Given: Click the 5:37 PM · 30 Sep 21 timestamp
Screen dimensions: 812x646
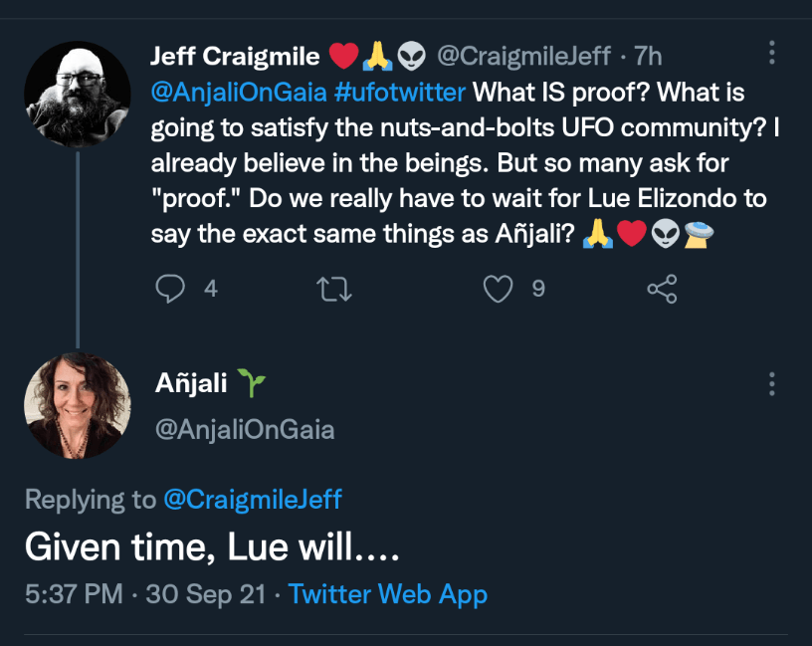Looking at the screenshot, I should click(145, 594).
